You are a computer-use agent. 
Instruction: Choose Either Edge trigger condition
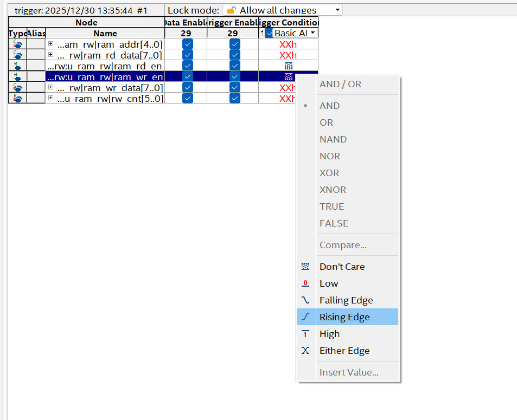tap(348, 351)
